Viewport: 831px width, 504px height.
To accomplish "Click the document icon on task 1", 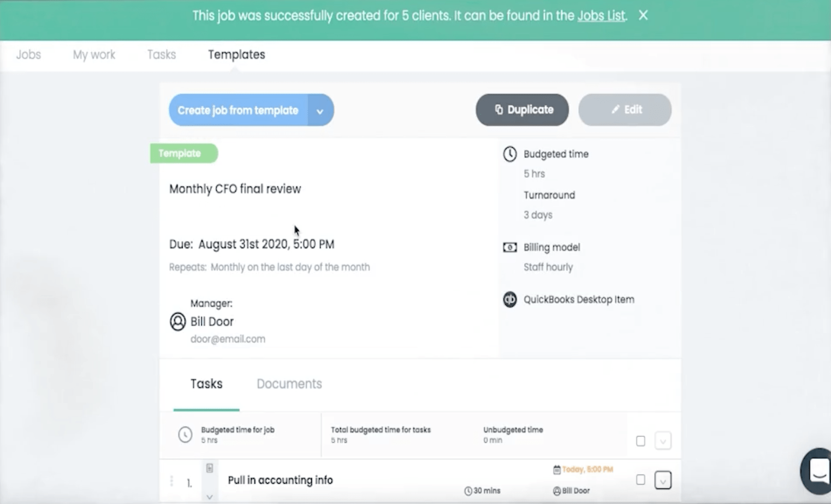I will 210,468.
